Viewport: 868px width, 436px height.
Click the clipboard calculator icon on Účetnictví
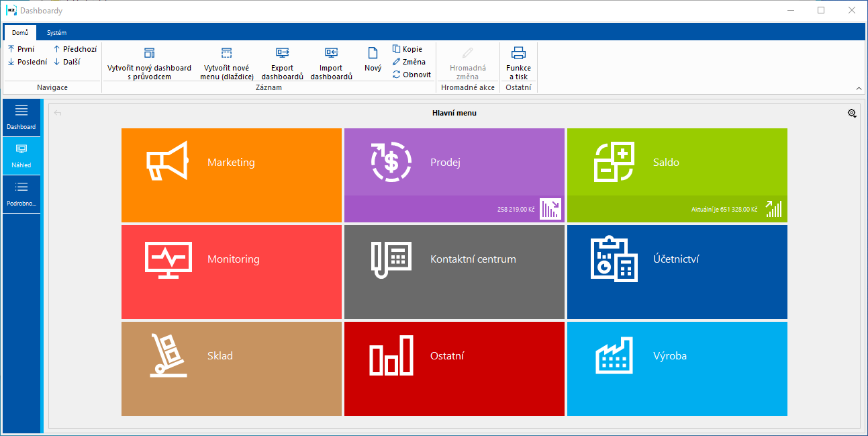click(614, 259)
